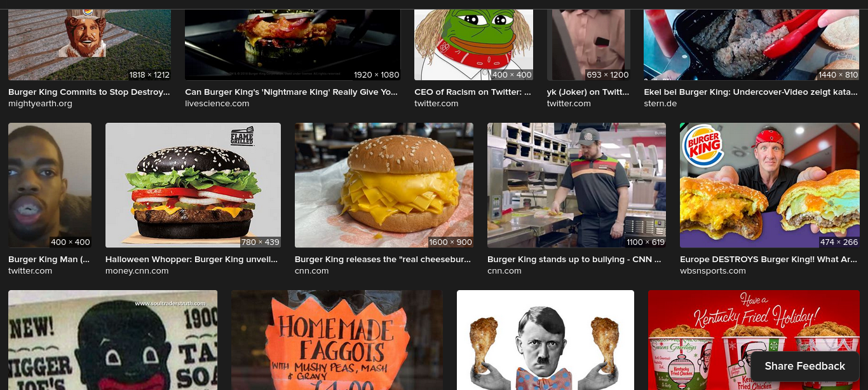
Task: Click the wbsnsports.com source link
Action: pos(713,271)
